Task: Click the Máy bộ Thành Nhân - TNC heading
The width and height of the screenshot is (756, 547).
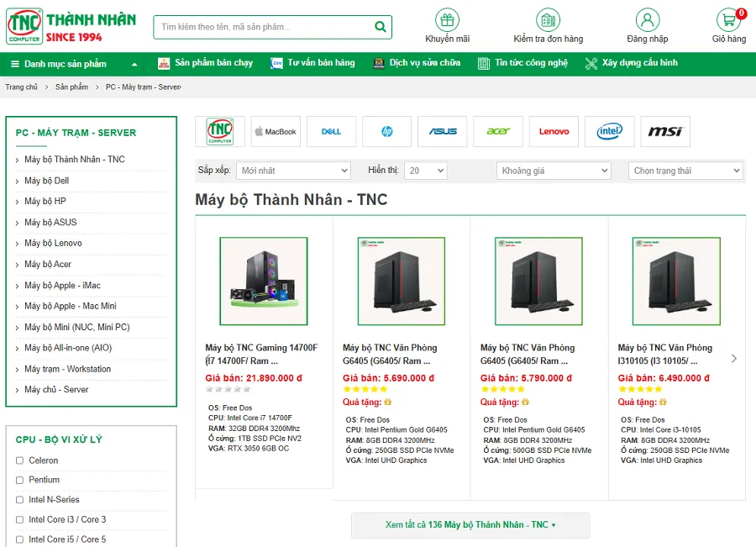Action: tap(291, 200)
